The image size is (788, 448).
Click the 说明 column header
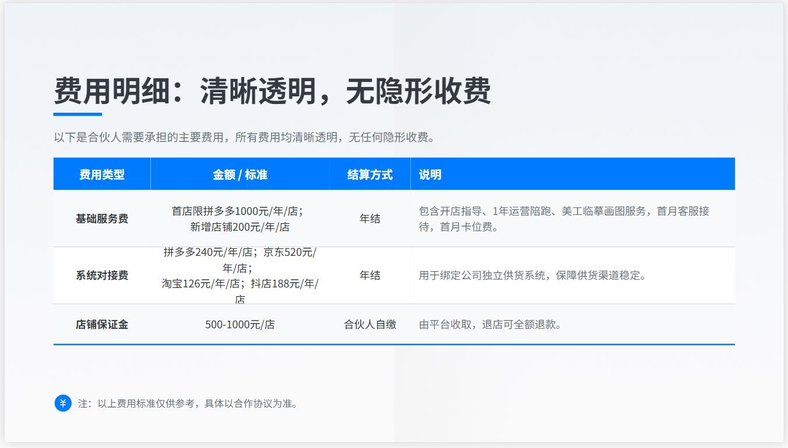click(x=430, y=174)
